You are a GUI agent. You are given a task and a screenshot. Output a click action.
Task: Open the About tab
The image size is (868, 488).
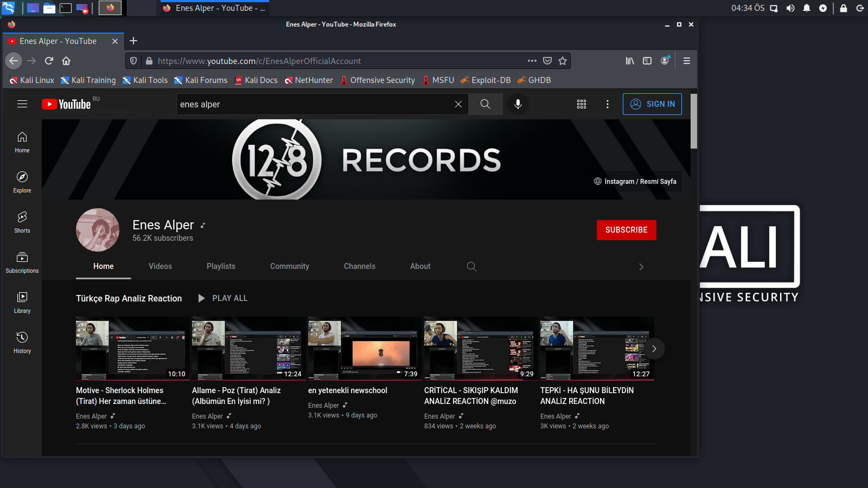[x=420, y=266]
